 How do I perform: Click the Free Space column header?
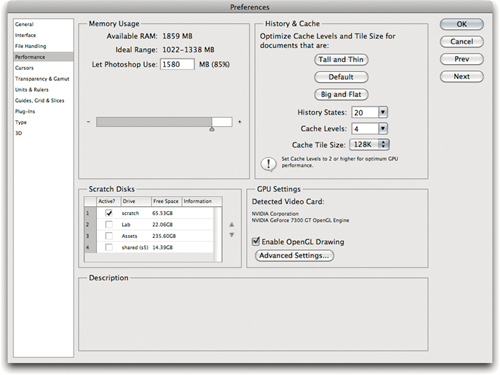166,201
